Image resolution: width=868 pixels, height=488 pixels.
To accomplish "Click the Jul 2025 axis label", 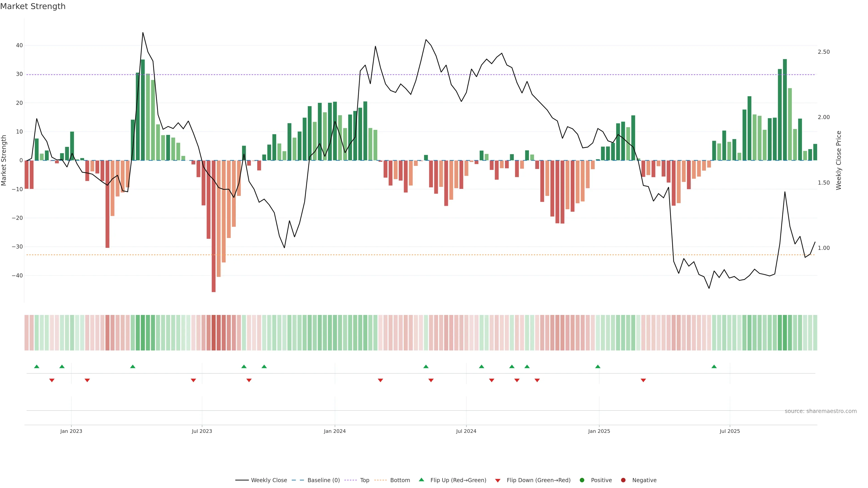I will tap(729, 431).
